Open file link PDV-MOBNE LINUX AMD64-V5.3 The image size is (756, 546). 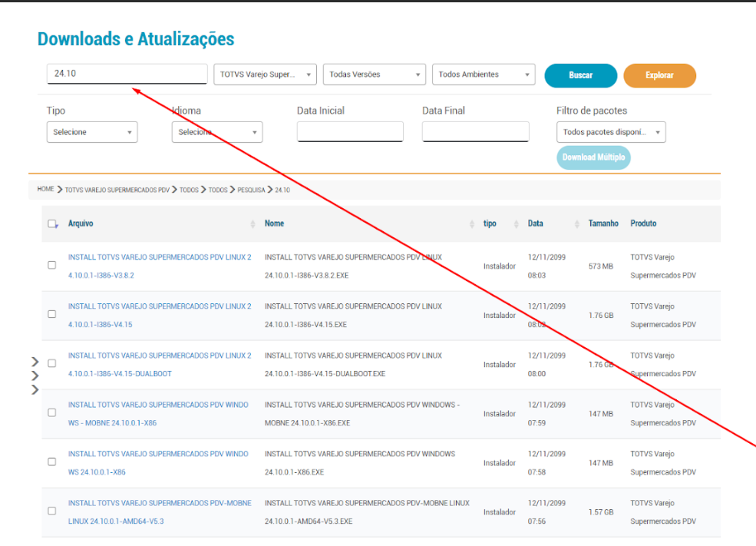coord(160,512)
